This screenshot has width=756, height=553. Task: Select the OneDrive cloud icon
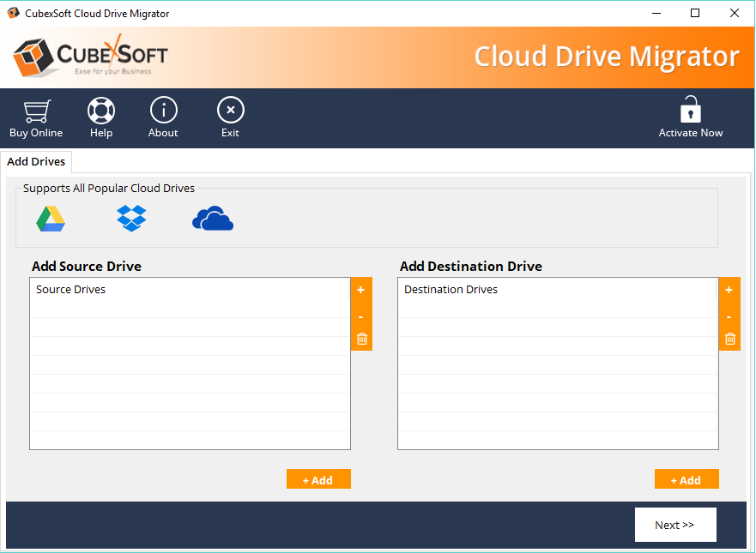coord(213,219)
